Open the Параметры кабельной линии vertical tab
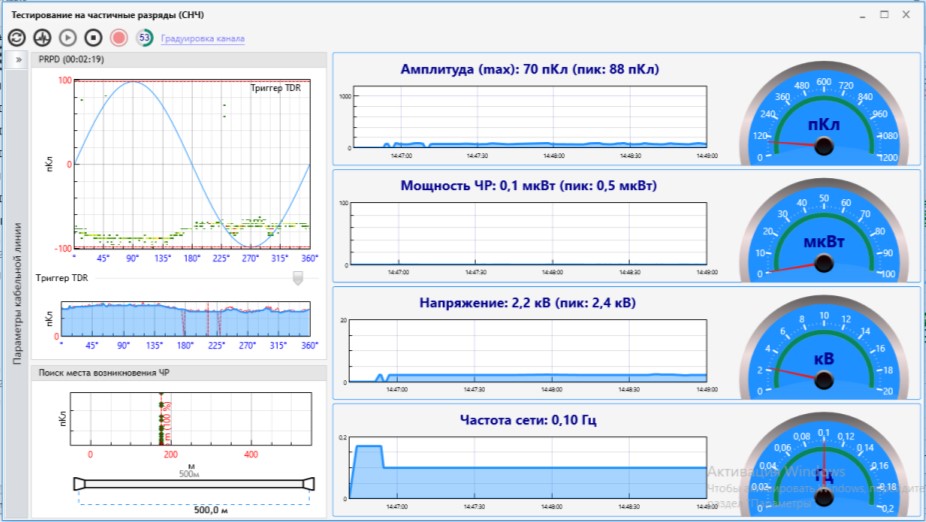926x522 pixels. point(18,290)
